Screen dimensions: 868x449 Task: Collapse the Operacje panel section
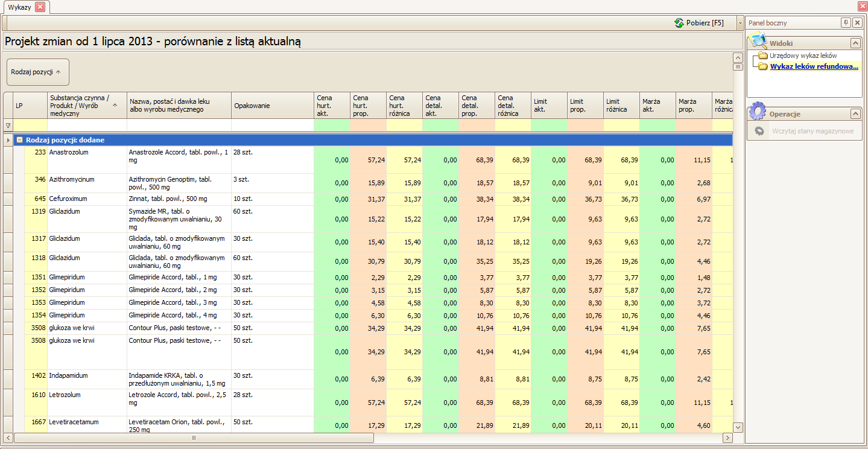(855, 114)
